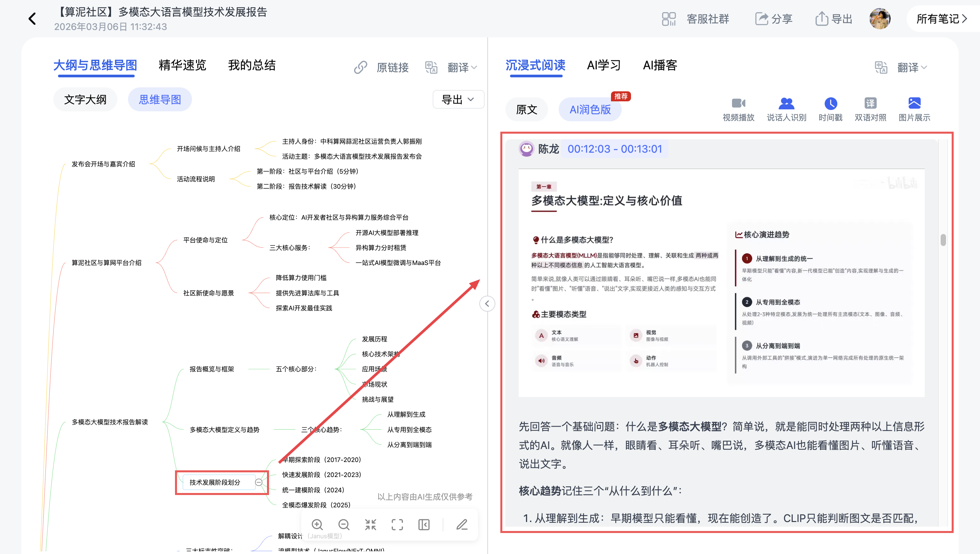The height and width of the screenshot is (554, 980).
Task: Click 挑战与展望 leaf
Action: click(377, 399)
